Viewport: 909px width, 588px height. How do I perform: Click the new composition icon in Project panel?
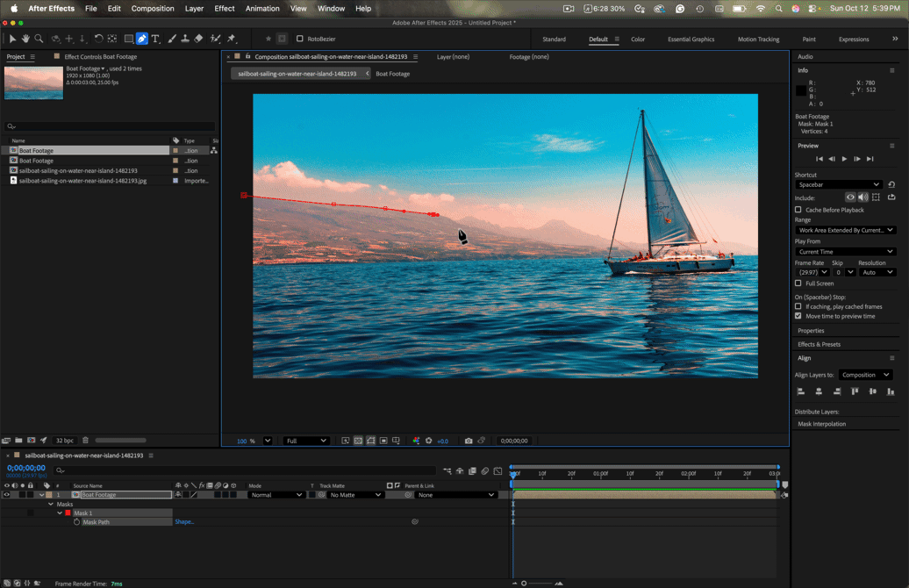pyautogui.click(x=32, y=441)
